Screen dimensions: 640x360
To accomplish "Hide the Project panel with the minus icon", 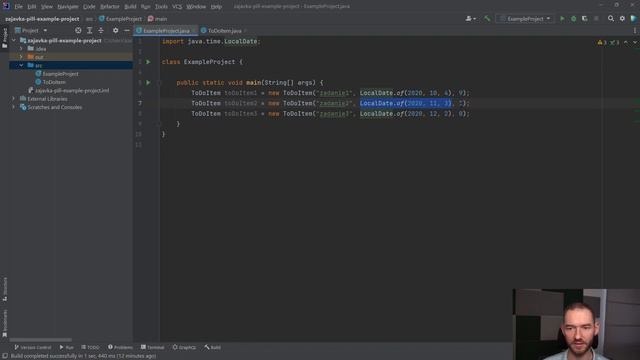I will point(127,30).
